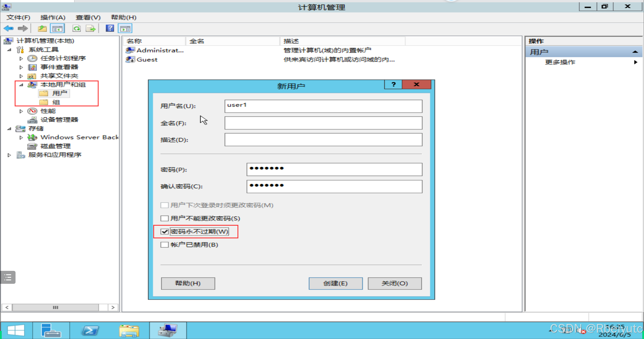
Task: Open Server Manager from the taskbar
Action: [x=51, y=330]
